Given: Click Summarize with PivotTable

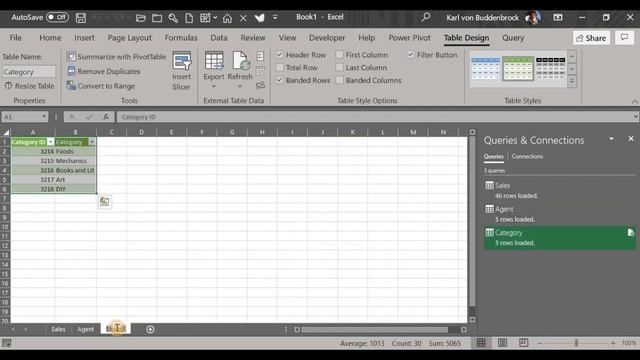Looking at the screenshot, I should (x=117, y=56).
